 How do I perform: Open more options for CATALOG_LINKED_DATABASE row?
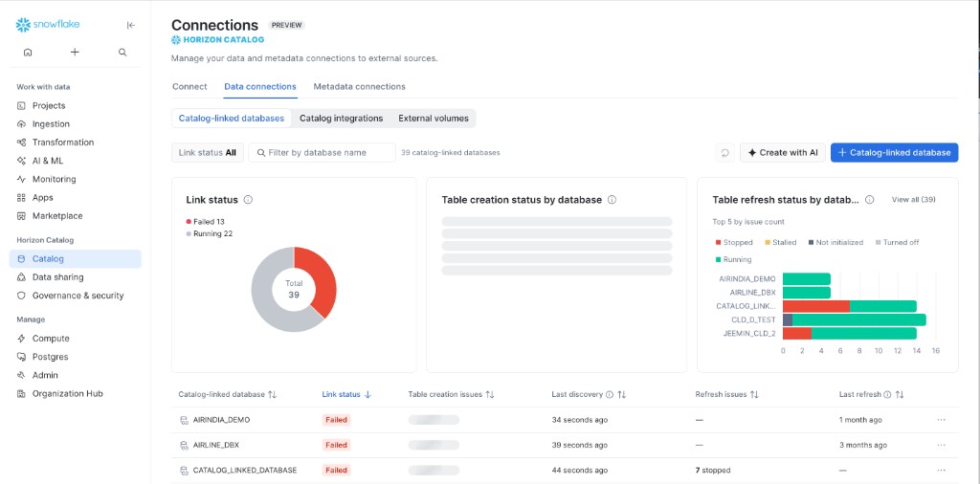[942, 471]
